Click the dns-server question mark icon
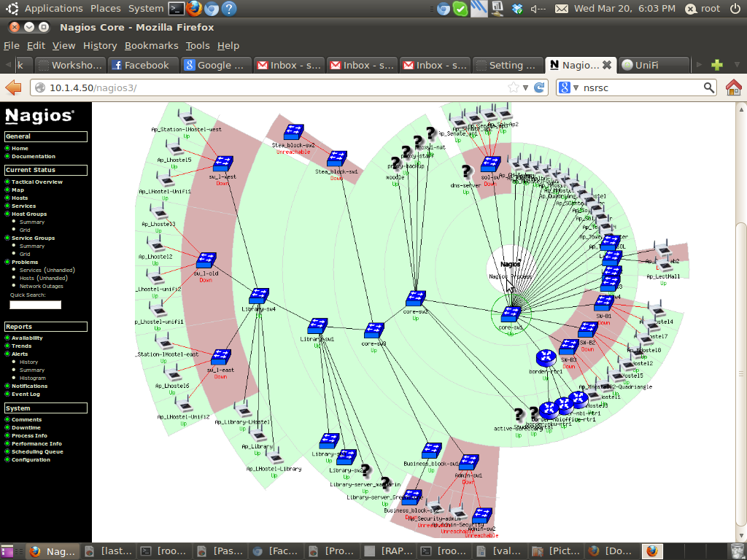 (x=467, y=172)
